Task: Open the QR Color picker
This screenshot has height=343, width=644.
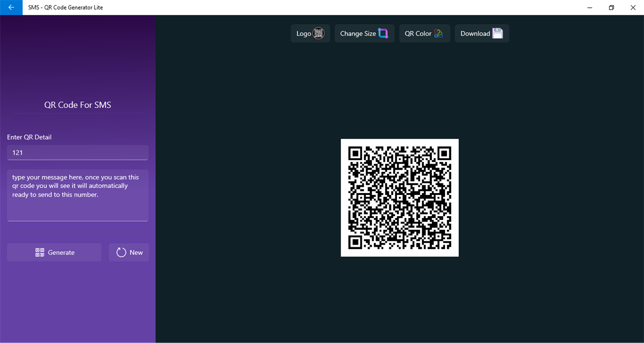Action: tap(424, 34)
